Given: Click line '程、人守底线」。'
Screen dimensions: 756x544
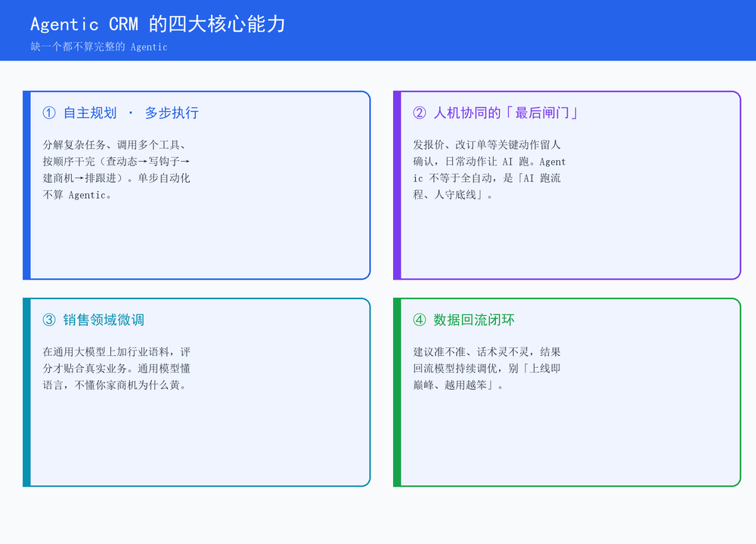Looking at the screenshot, I should (453, 195).
